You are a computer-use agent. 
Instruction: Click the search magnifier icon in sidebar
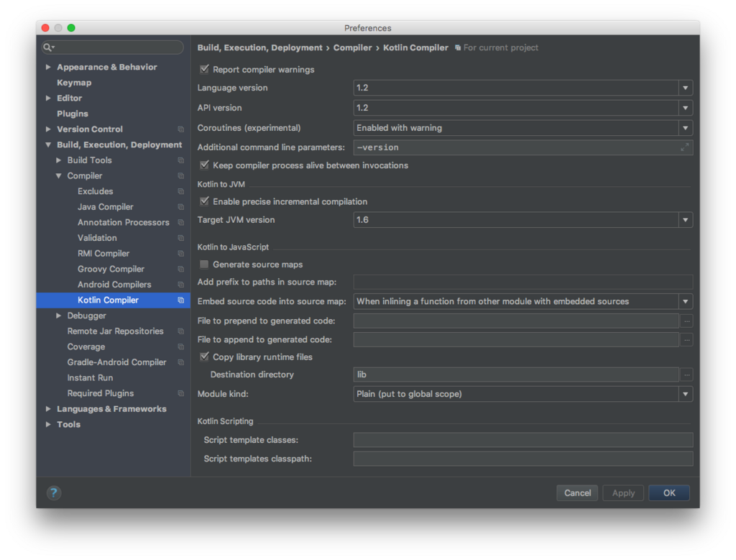48,47
